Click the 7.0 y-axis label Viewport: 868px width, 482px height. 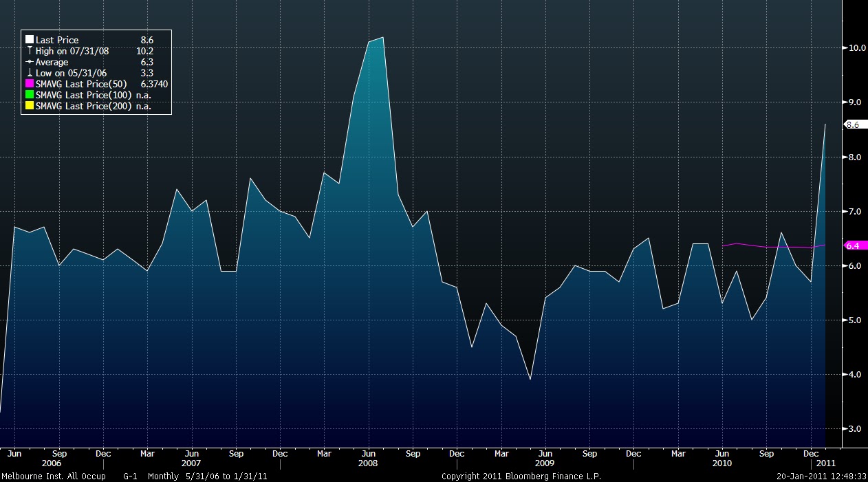coord(854,211)
